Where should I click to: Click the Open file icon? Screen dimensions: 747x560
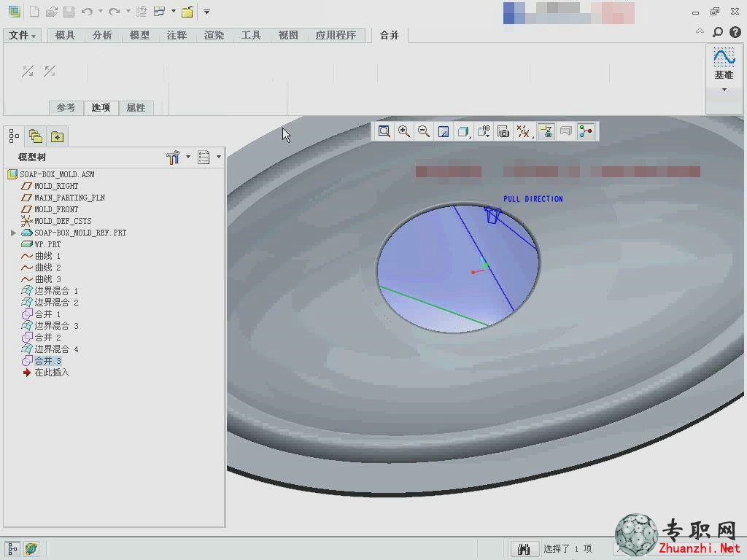pos(52,12)
